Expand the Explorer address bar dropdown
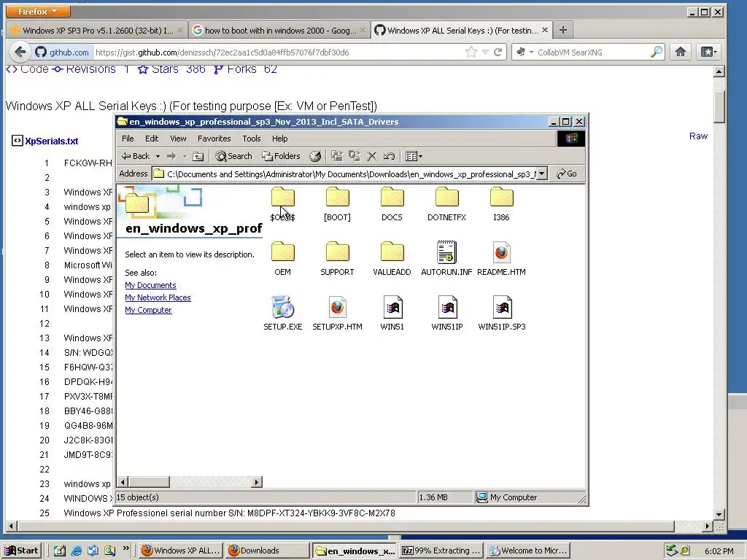 [542, 174]
